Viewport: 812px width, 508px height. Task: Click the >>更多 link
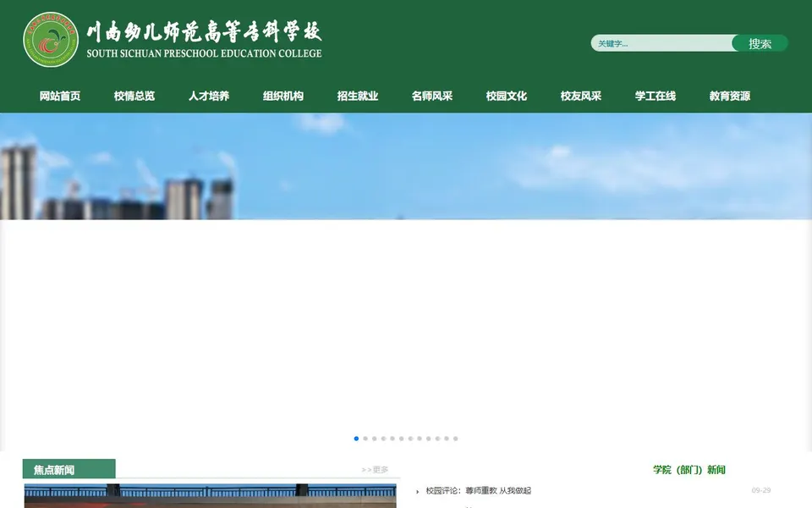pos(375,470)
